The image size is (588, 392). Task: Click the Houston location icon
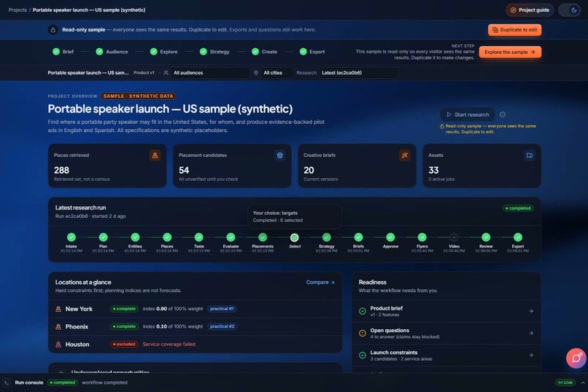click(x=58, y=345)
